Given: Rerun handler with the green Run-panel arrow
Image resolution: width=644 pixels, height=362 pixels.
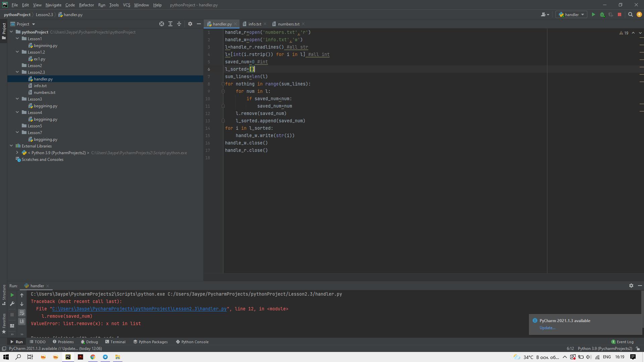Looking at the screenshot, I should [12, 295].
